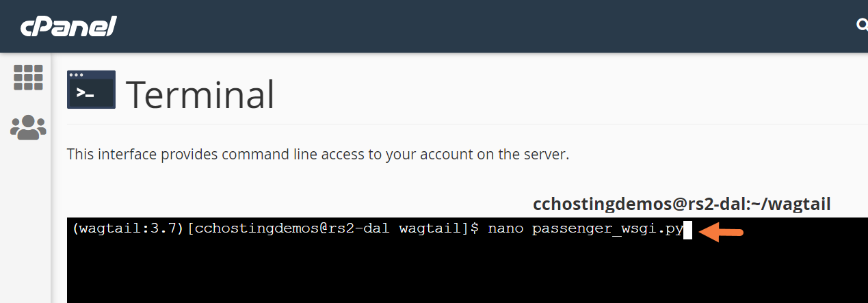The width and height of the screenshot is (868, 303).
Task: Click the cchostingdemos@rs2-dal:~/wagtail terminal title
Action: point(681,204)
